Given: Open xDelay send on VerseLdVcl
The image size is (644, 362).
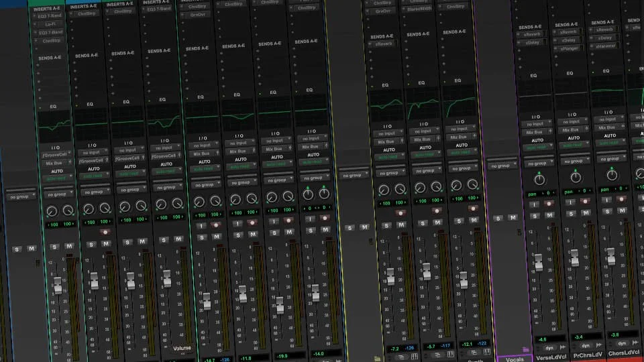Looking at the screenshot, I should tap(532, 42).
